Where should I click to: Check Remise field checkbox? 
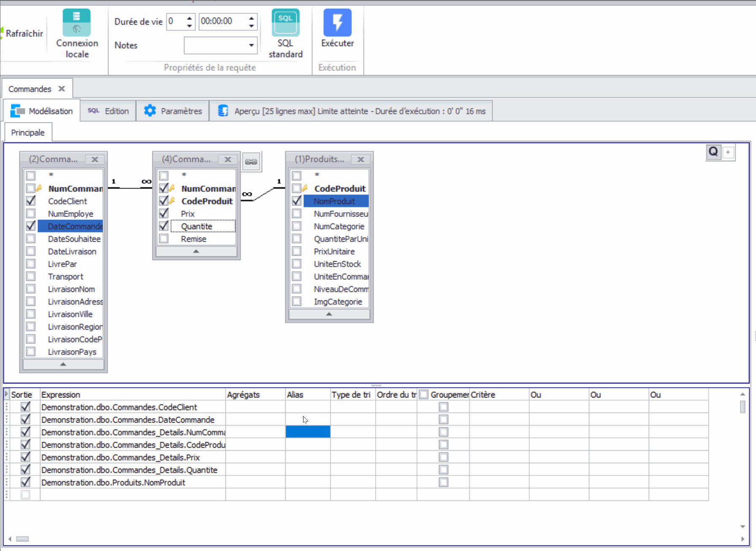click(x=164, y=239)
